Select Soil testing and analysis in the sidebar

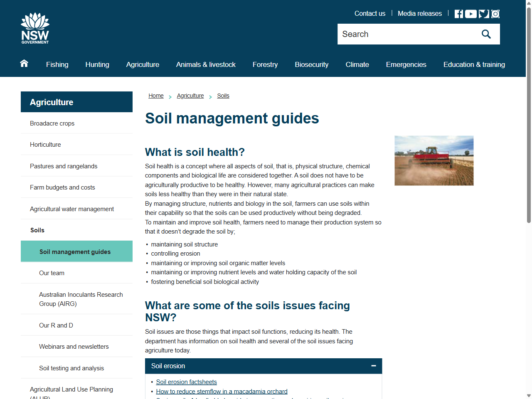(x=71, y=368)
